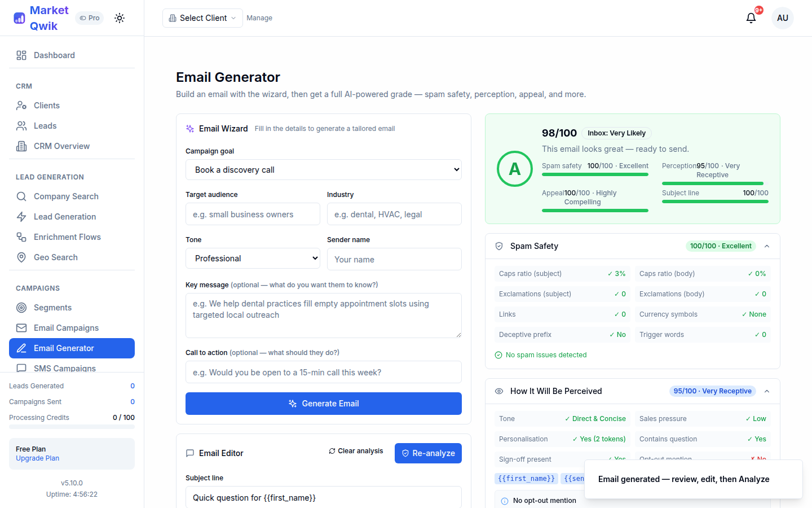Click the Subject line input field
This screenshot has height=508, width=812.
(323, 497)
